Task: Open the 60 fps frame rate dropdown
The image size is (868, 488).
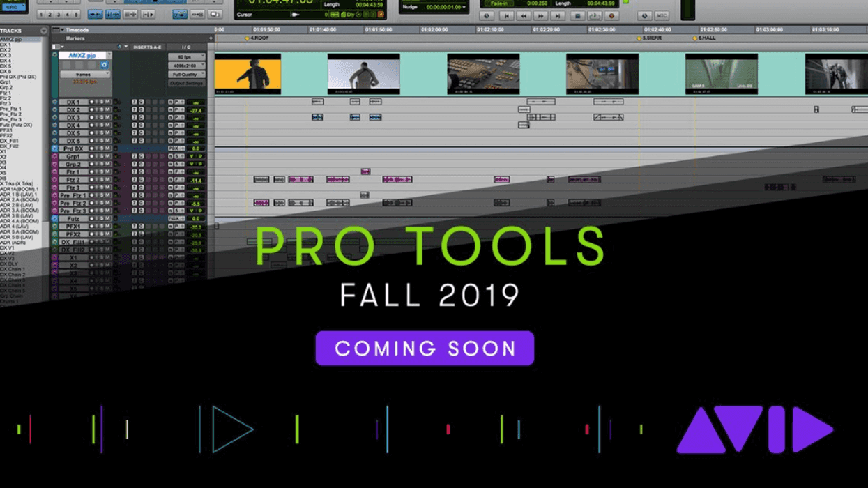Action: pyautogui.click(x=187, y=56)
